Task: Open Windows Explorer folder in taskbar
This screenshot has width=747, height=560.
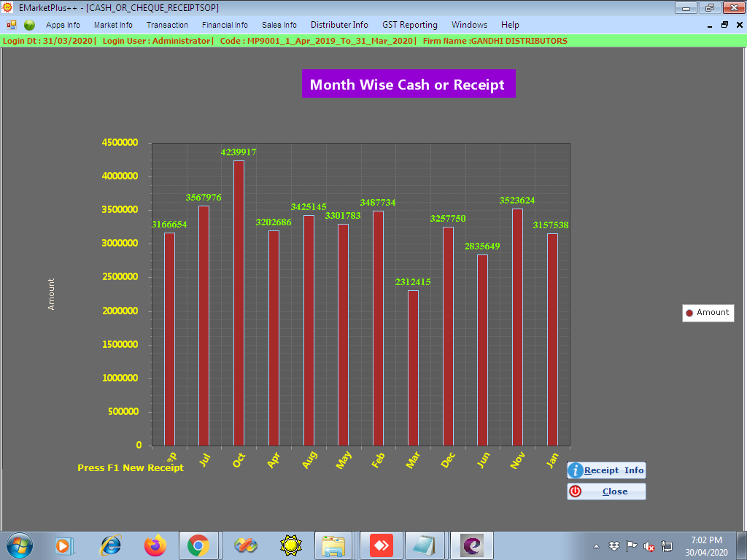Action: [x=334, y=545]
